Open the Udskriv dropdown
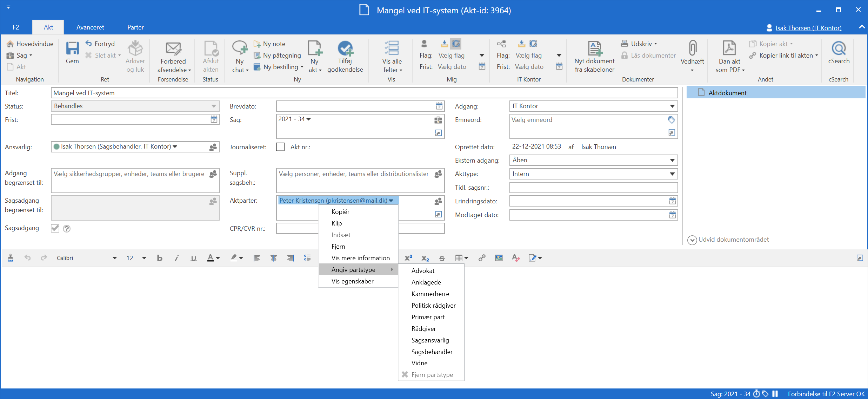Screen dimensions: 868x399 click(639, 44)
